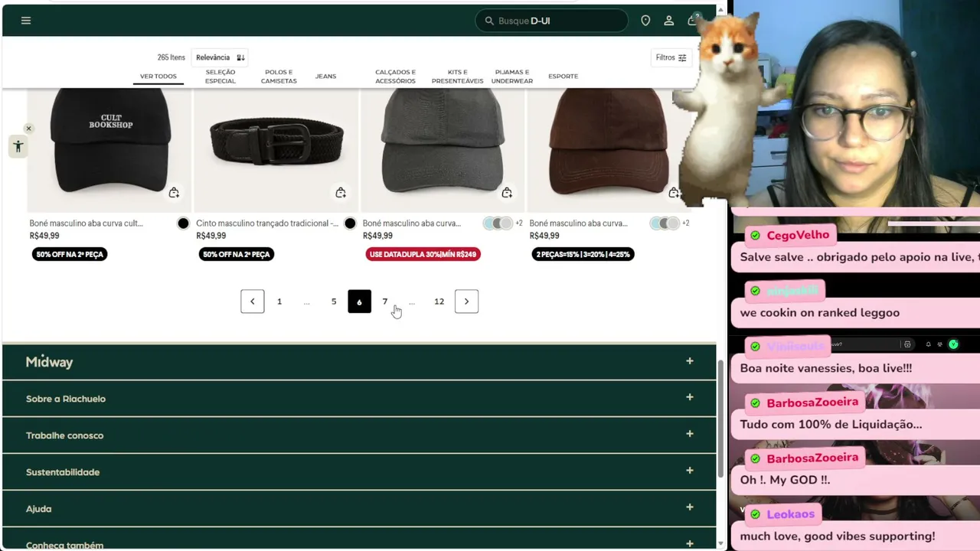Viewport: 980px width, 551px height.
Task: Open the Filtros button
Action: coord(671,57)
